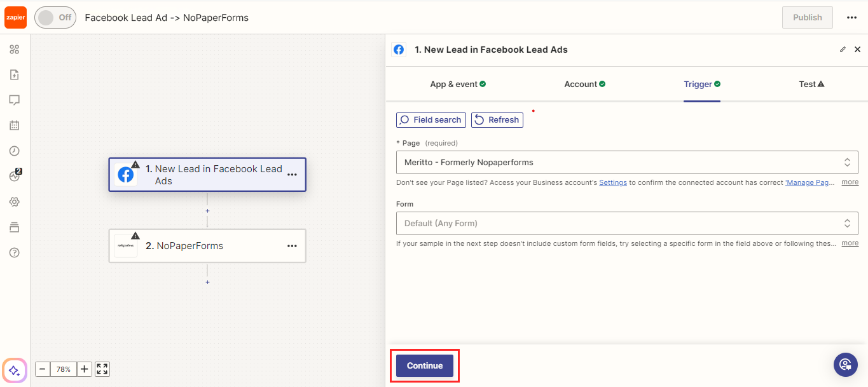Open the status icon with badge 2
868x387 pixels.
pos(15,176)
